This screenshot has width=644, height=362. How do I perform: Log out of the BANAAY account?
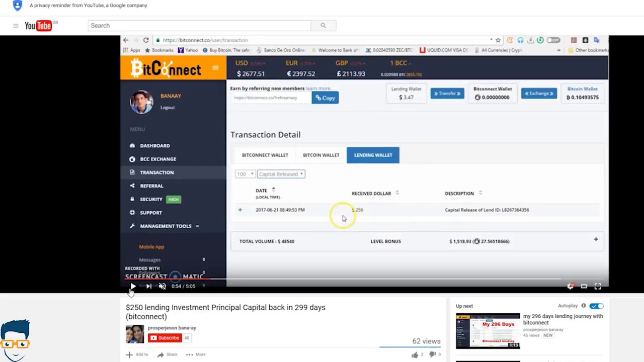[x=168, y=108]
